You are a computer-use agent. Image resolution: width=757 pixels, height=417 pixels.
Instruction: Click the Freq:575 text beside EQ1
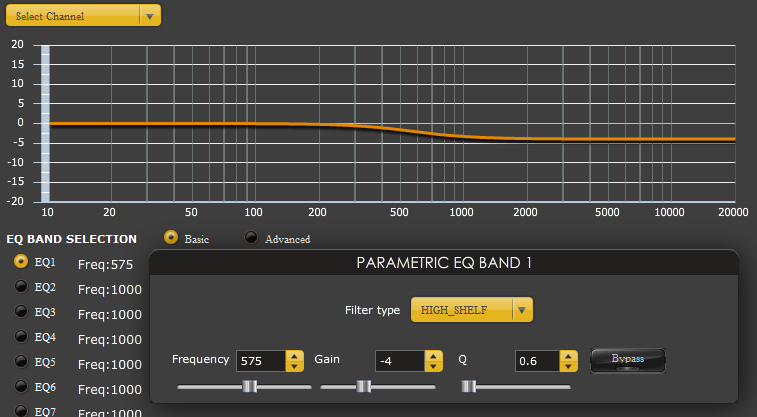(x=105, y=264)
